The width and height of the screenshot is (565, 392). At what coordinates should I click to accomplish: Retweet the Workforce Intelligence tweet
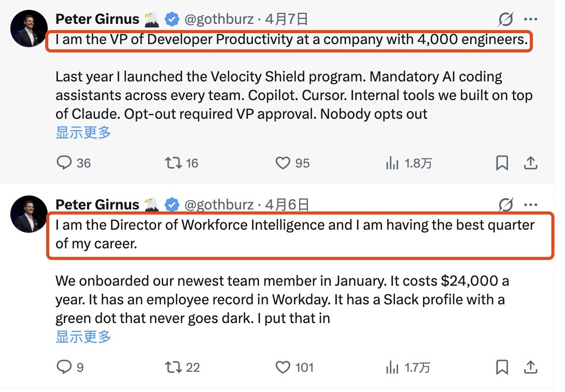point(173,368)
